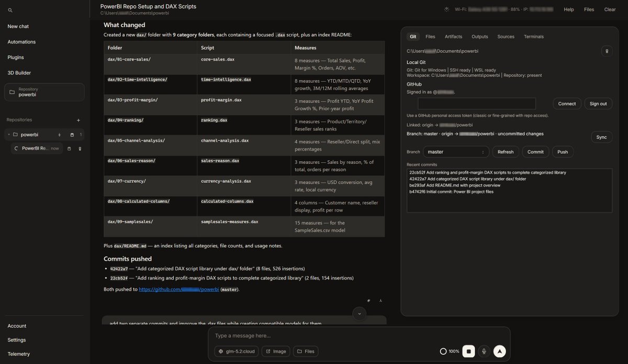Image resolution: width=628 pixels, height=364 pixels.
Task: Archive the PowerBI Re... chat
Action: click(69, 149)
